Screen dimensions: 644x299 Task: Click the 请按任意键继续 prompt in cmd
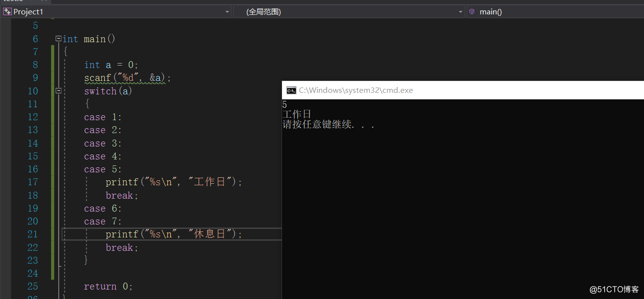328,125
